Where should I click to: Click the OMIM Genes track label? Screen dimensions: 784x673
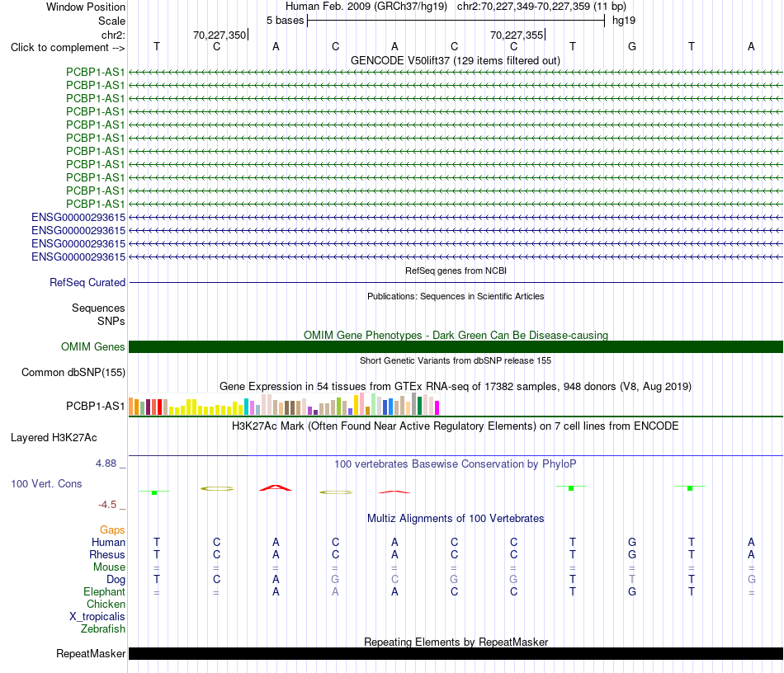click(93, 346)
